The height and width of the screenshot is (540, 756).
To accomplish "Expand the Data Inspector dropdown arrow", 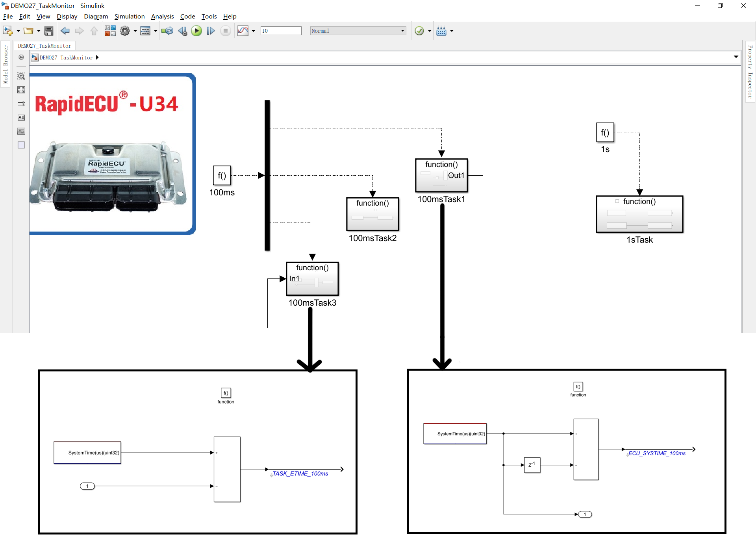I will (253, 31).
